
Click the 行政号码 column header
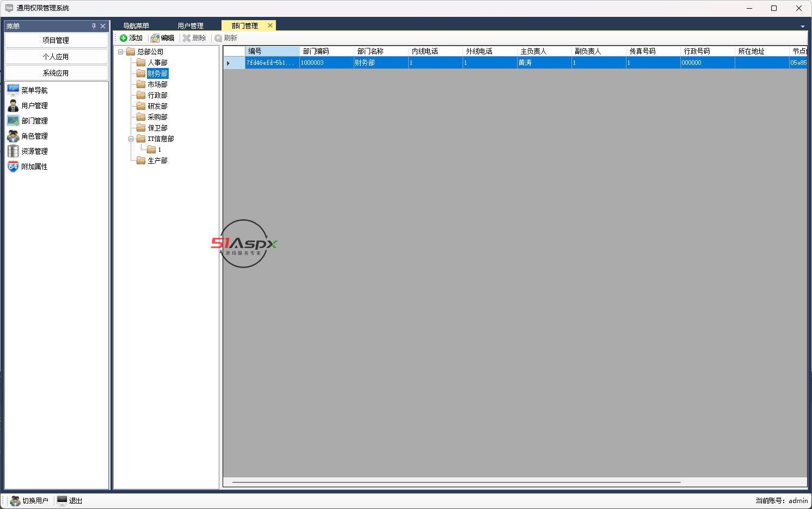click(x=708, y=51)
